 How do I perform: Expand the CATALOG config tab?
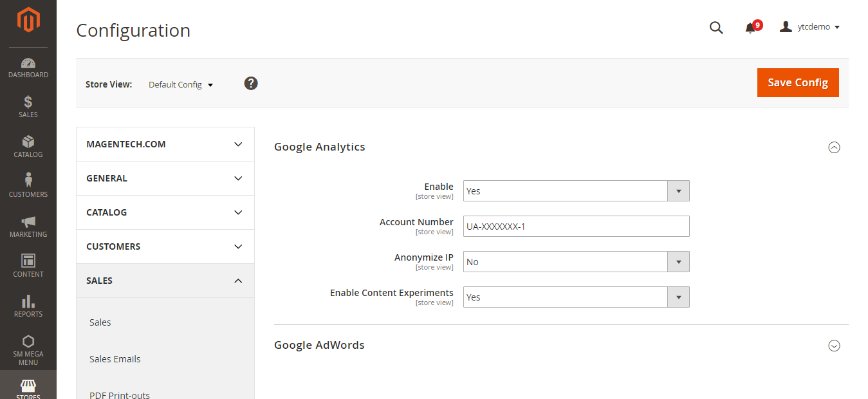pyautogui.click(x=165, y=212)
